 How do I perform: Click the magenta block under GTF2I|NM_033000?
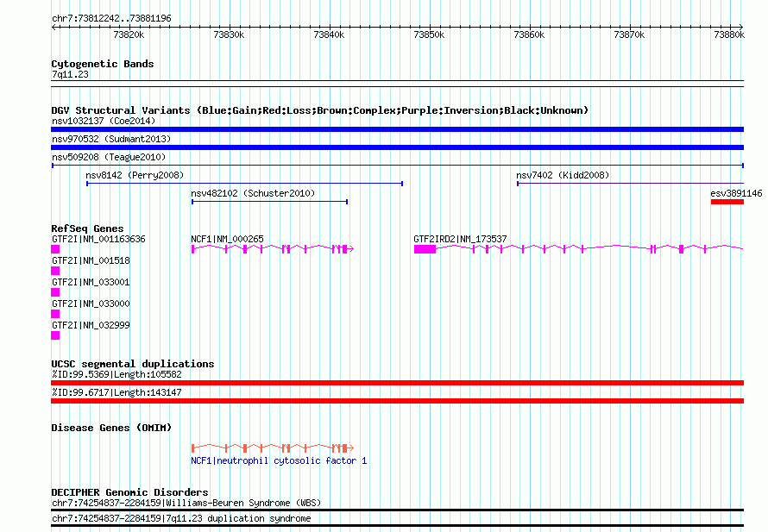coord(55,314)
